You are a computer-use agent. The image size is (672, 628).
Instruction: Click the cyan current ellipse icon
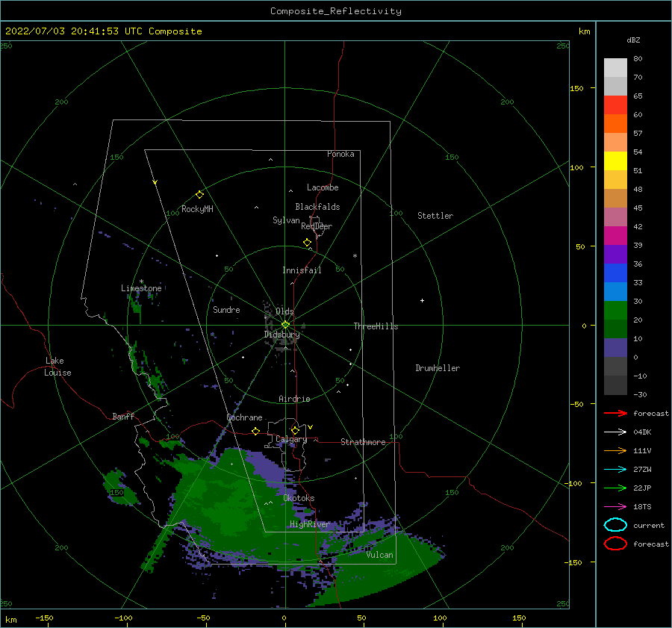click(x=615, y=525)
